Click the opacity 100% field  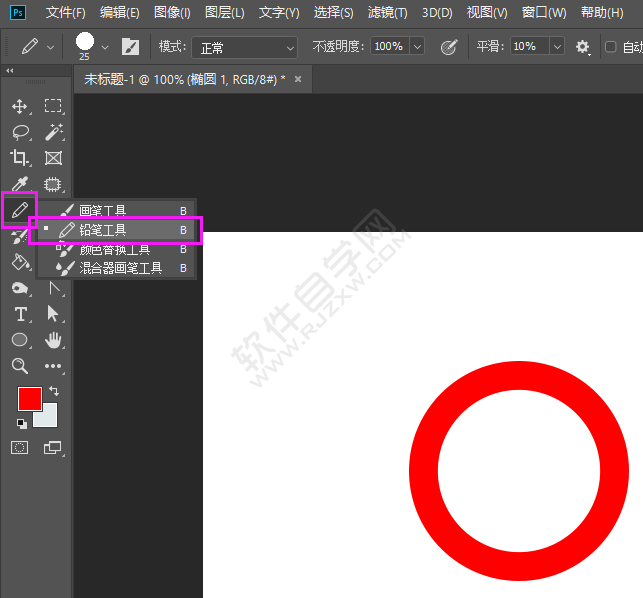click(390, 46)
